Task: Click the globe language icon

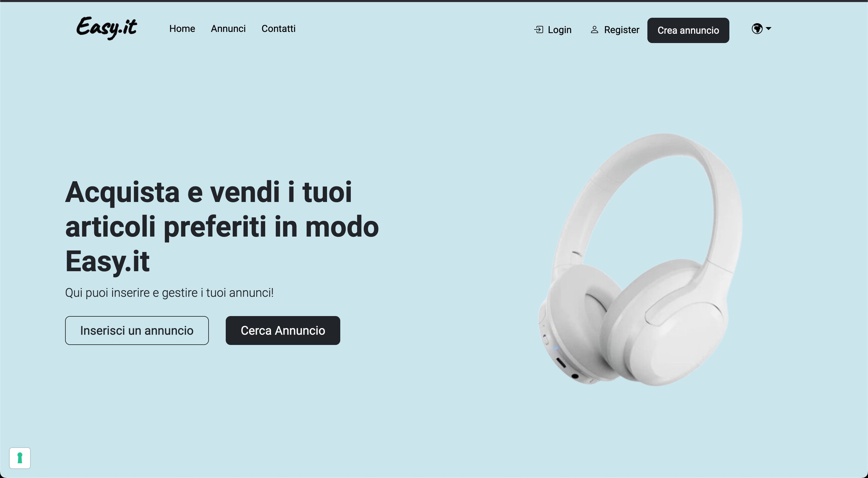Action: (757, 29)
